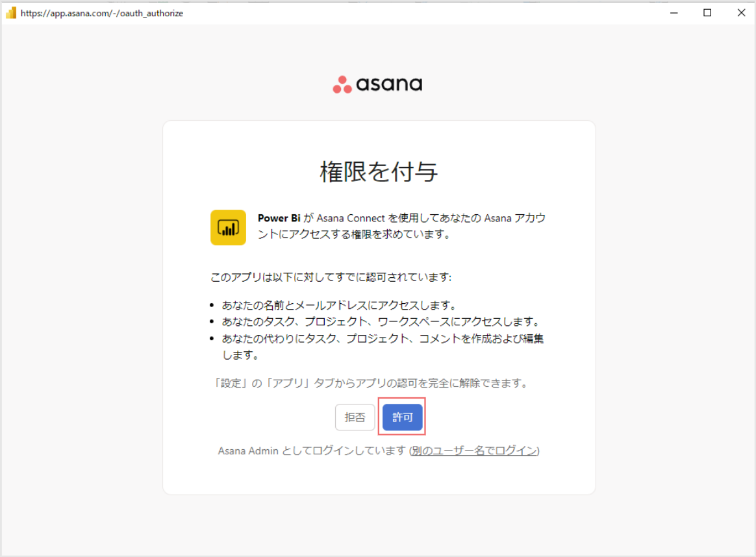The height and width of the screenshot is (557, 756).
Task: Click the yellow Power BI app icon
Action: tap(228, 227)
